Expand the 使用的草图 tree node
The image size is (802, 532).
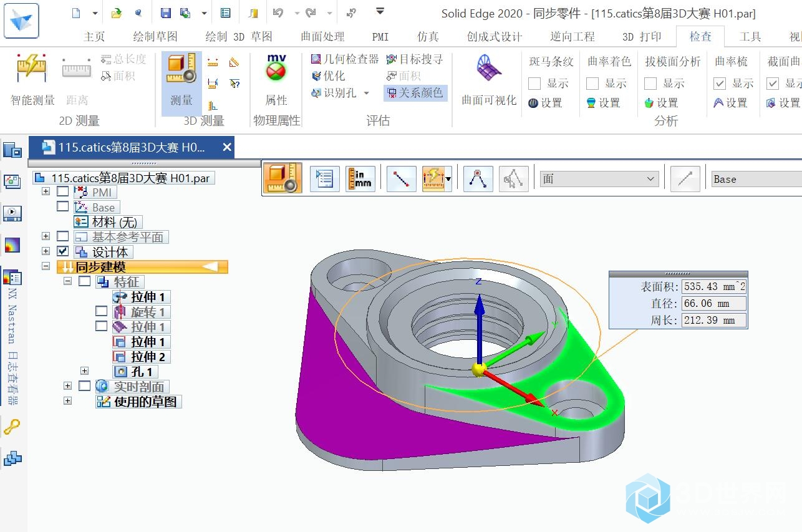point(67,401)
